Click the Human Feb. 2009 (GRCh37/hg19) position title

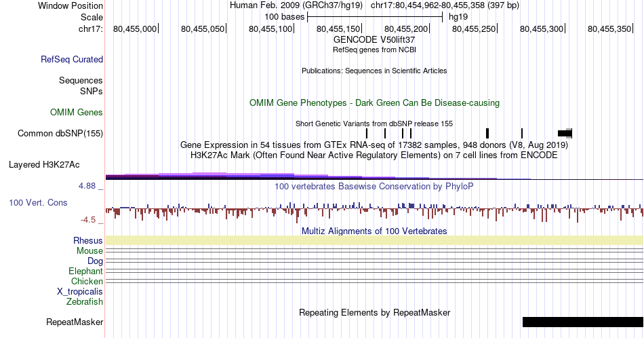pyautogui.click(x=296, y=5)
